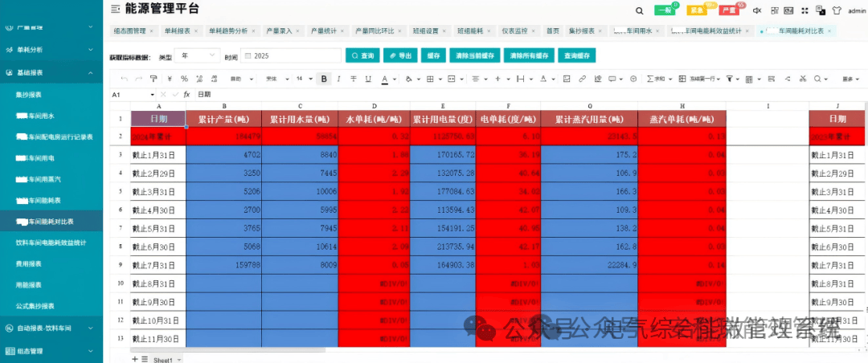Toggle bold formatting with the B button
The width and height of the screenshot is (868, 363).
pos(325,80)
